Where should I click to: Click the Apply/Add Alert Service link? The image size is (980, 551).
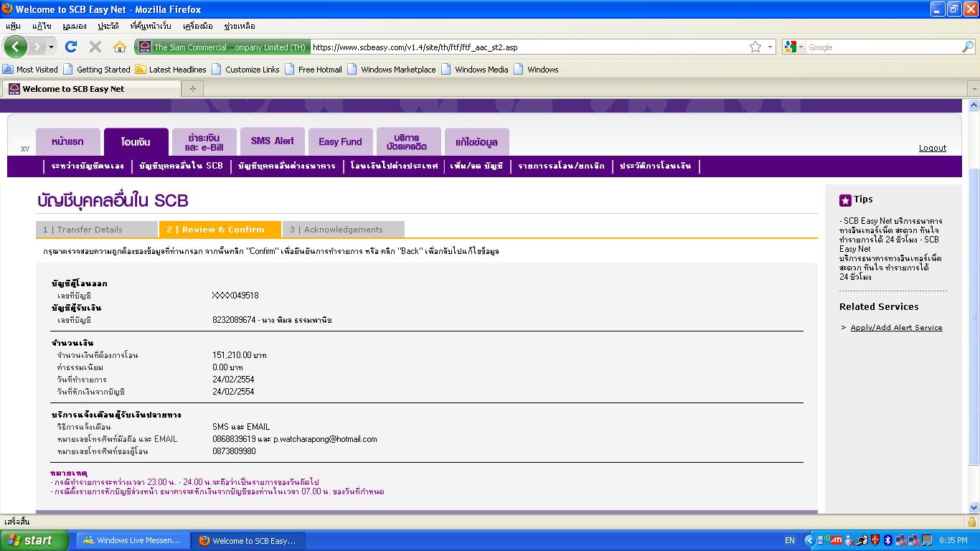click(x=896, y=327)
